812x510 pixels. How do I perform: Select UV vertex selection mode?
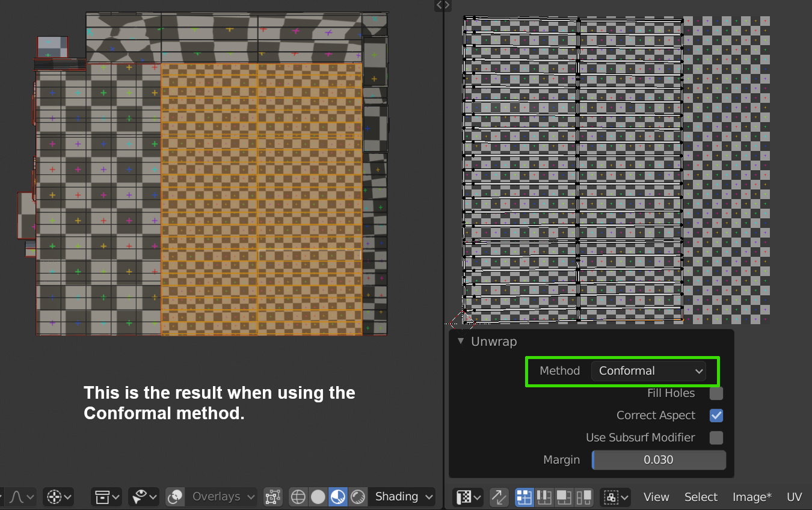point(524,497)
